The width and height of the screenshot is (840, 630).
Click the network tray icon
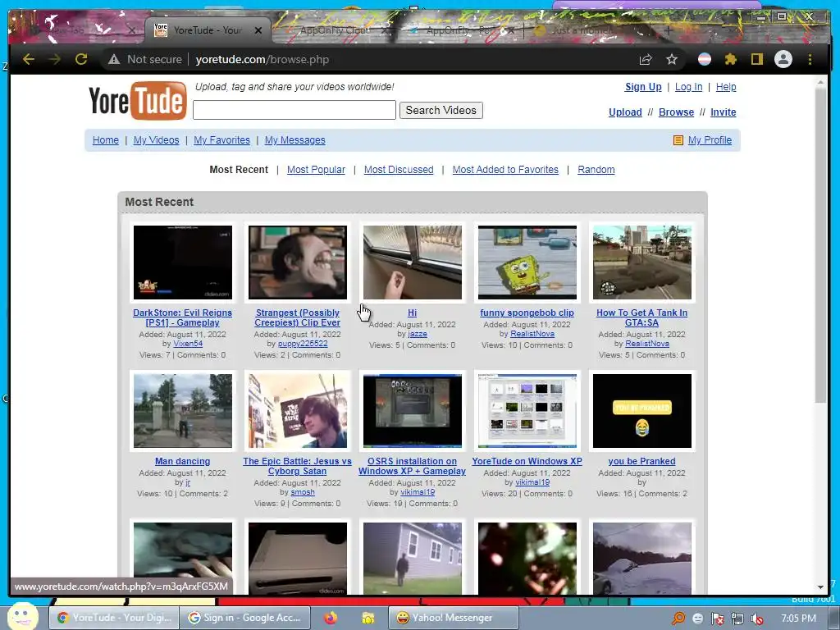tap(737, 619)
